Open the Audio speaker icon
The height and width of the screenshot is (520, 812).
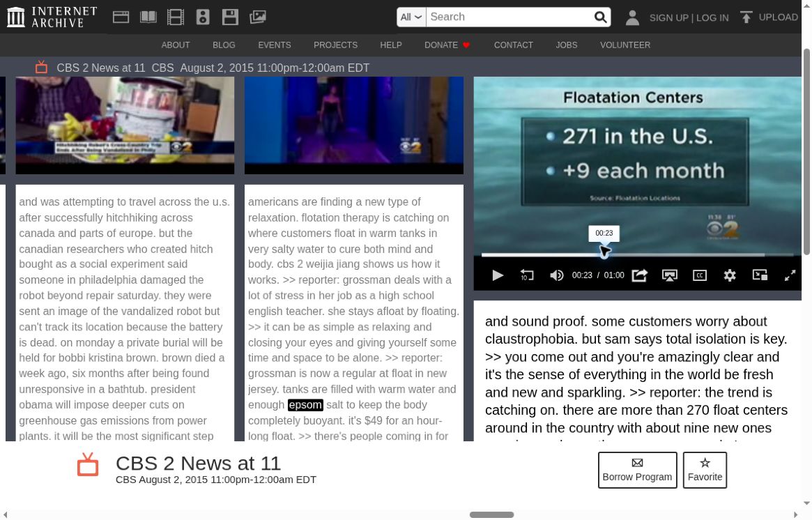[x=203, y=17]
